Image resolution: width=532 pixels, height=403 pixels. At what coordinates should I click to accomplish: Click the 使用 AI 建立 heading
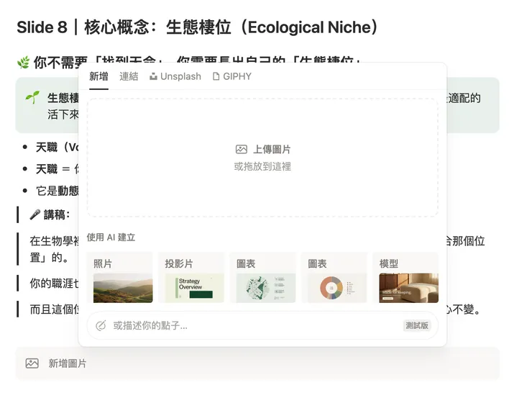pyautogui.click(x=111, y=237)
